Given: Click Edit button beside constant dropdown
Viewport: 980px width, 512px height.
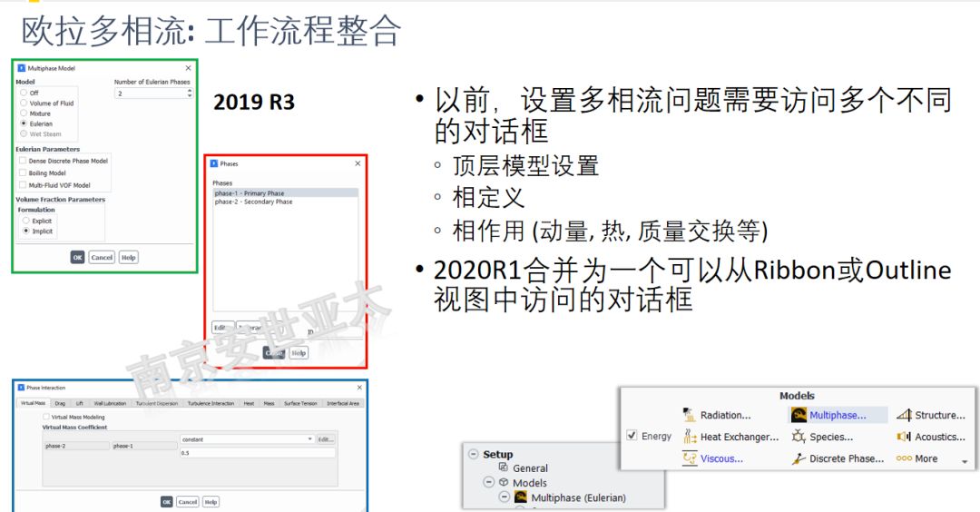Looking at the screenshot, I should tap(326, 439).
